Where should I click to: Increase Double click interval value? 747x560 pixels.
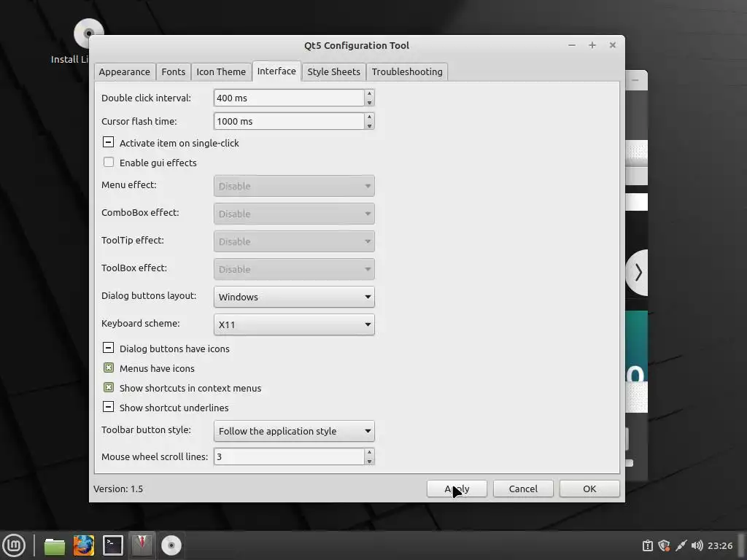coord(369,93)
